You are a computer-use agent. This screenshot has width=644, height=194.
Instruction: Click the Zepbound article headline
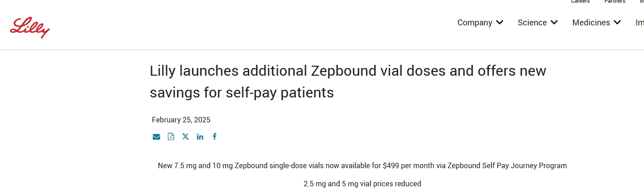[348, 82]
